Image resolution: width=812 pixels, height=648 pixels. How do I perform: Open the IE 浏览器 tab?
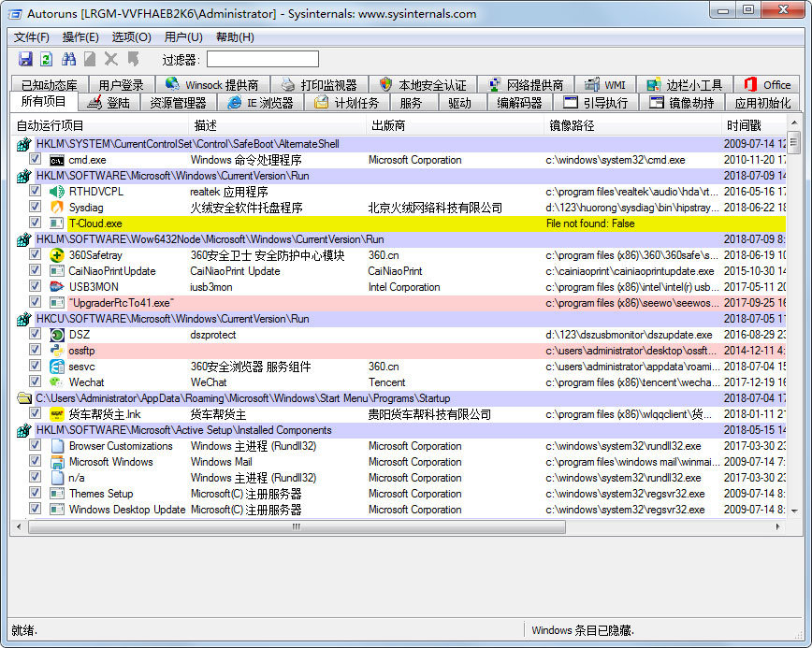pyautogui.click(x=261, y=103)
